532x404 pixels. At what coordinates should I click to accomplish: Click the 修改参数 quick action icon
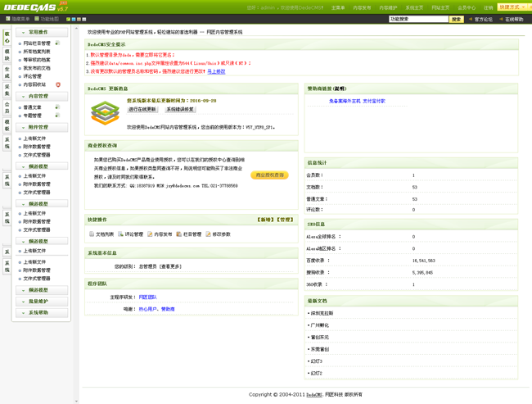pos(209,234)
